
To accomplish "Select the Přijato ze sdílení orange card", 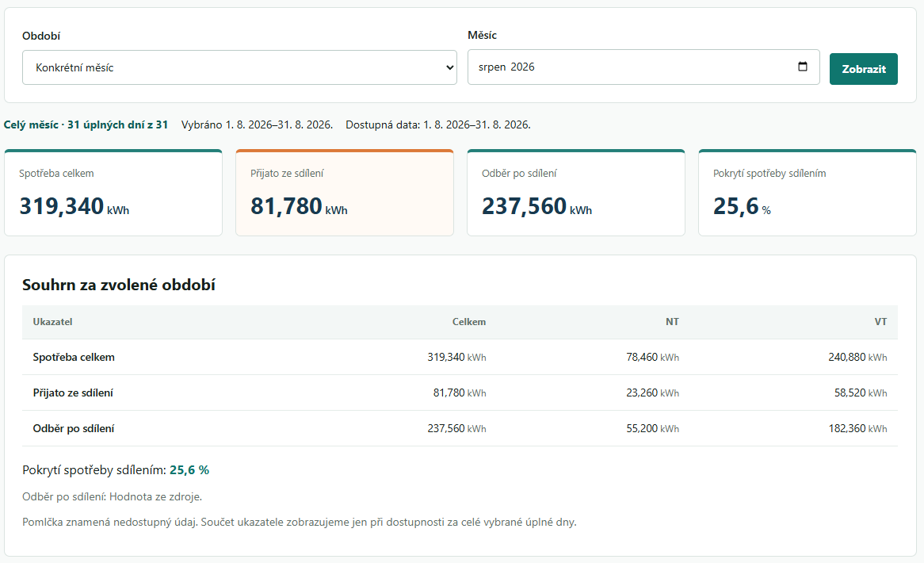I will 345,193.
